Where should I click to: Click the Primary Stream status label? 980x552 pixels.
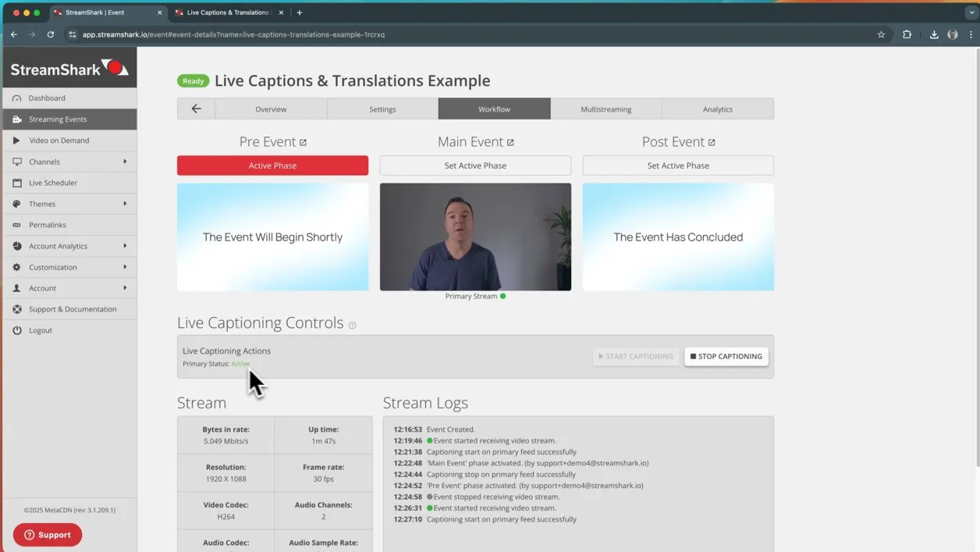click(x=470, y=296)
